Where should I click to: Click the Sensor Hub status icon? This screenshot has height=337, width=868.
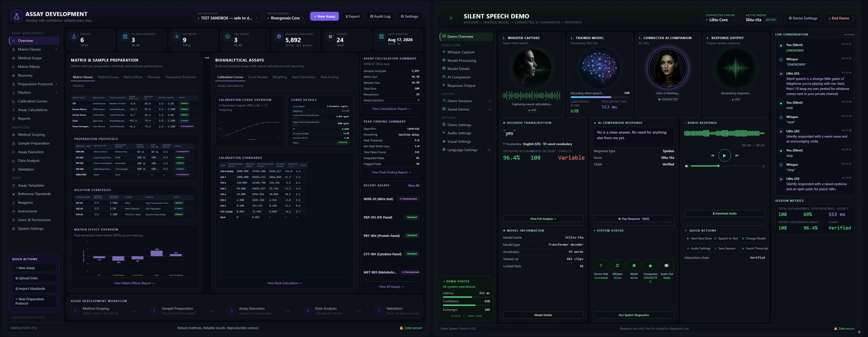[601, 265]
